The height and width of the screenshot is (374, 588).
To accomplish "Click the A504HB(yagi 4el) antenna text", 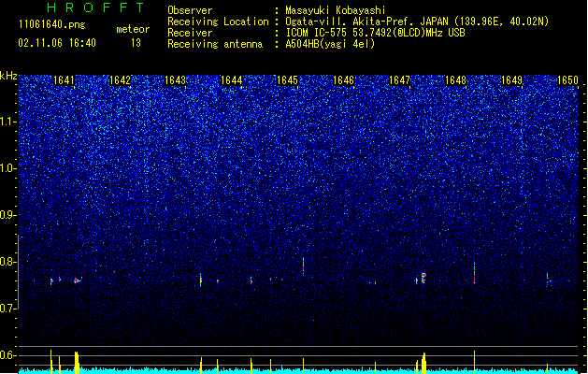I will pos(330,44).
